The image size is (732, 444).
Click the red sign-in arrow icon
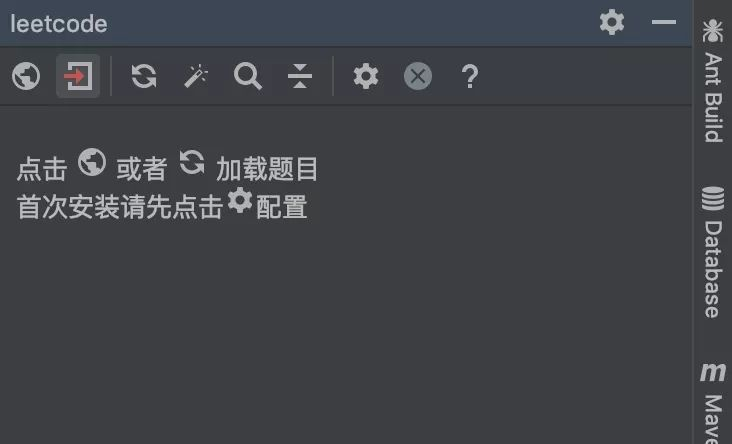click(78, 76)
